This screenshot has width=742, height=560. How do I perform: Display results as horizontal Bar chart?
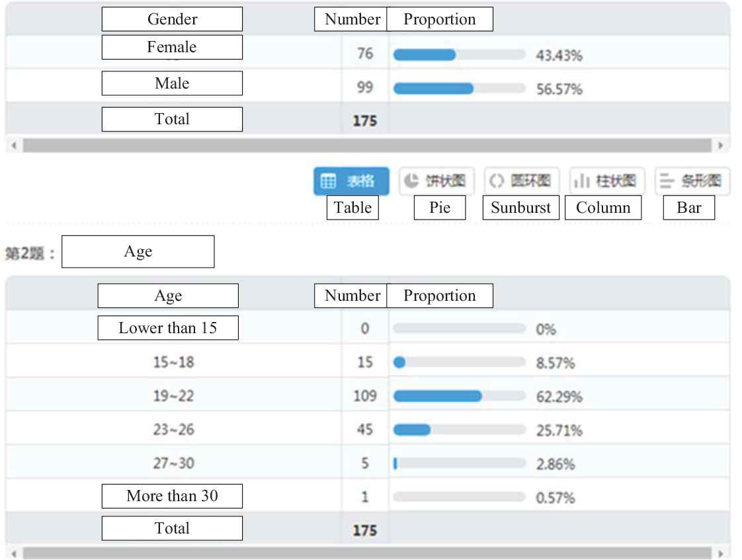pos(692,181)
